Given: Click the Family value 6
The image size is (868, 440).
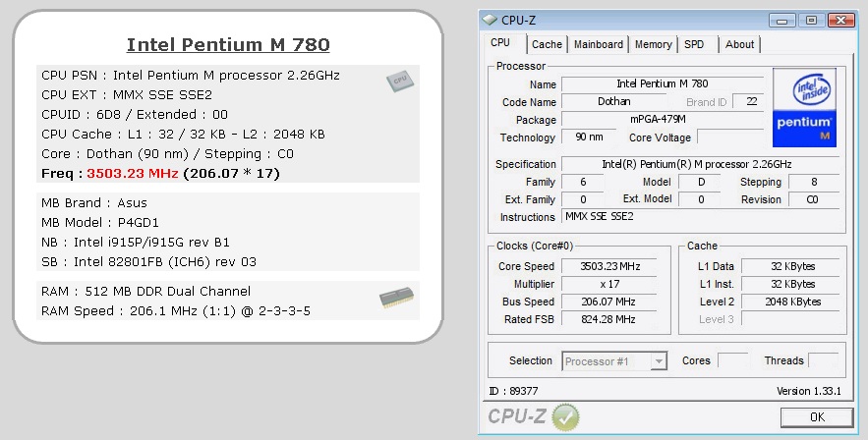Looking at the screenshot, I should (583, 182).
